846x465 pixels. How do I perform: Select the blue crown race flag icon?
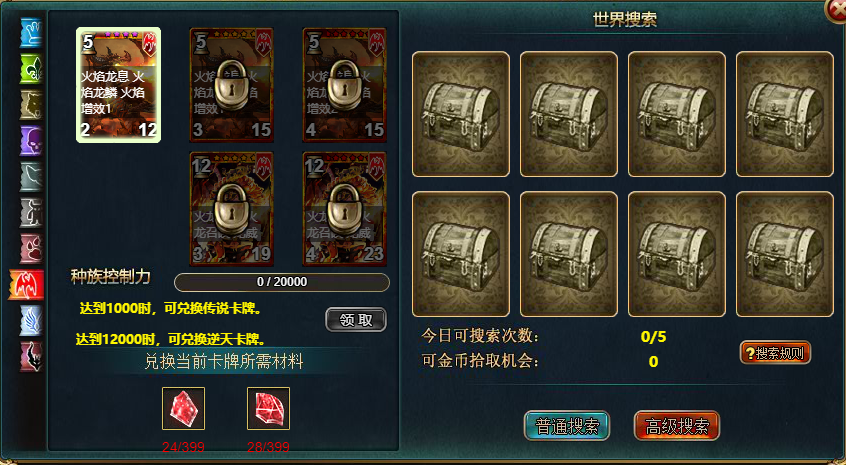click(x=31, y=32)
